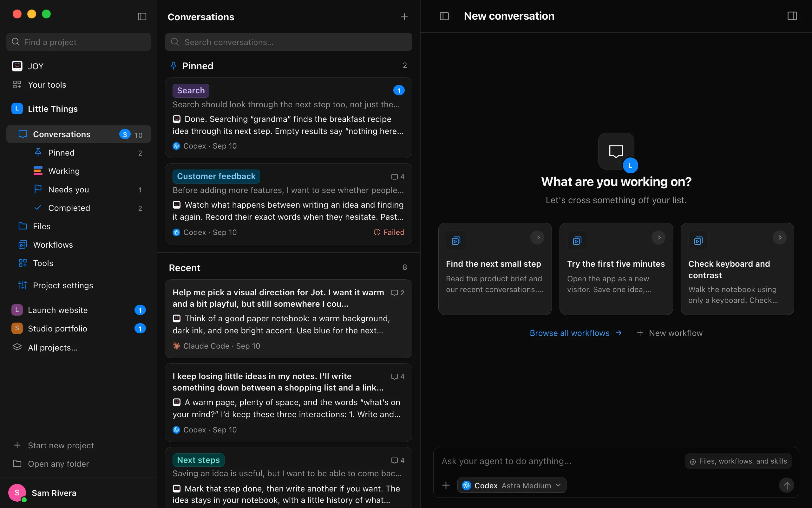Image resolution: width=812 pixels, height=508 pixels.
Task: Run Check keyboard and contrast workflow
Action: pos(780,237)
